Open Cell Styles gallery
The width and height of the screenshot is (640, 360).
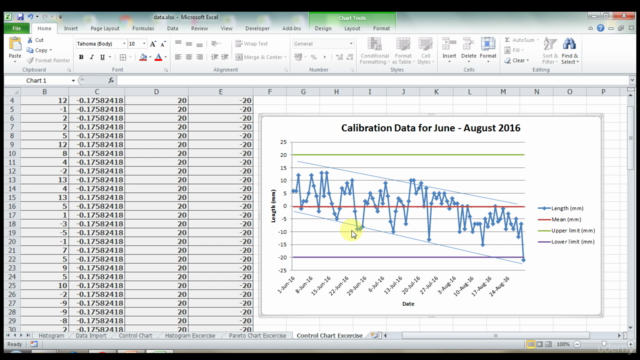(426, 51)
